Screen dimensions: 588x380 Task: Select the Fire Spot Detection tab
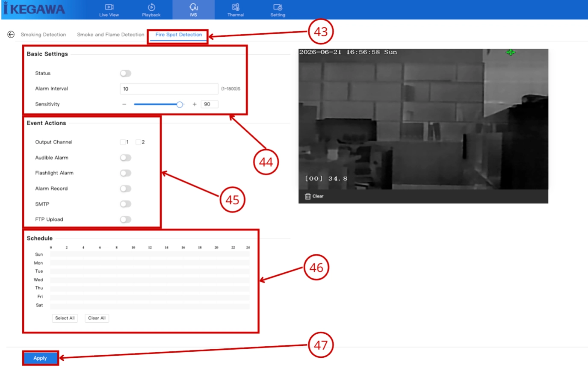click(179, 35)
